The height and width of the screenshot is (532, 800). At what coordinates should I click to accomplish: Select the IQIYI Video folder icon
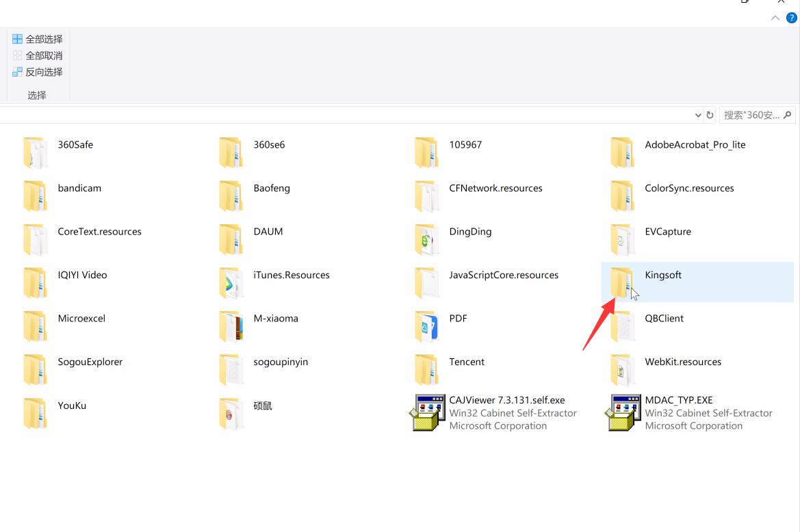point(35,282)
